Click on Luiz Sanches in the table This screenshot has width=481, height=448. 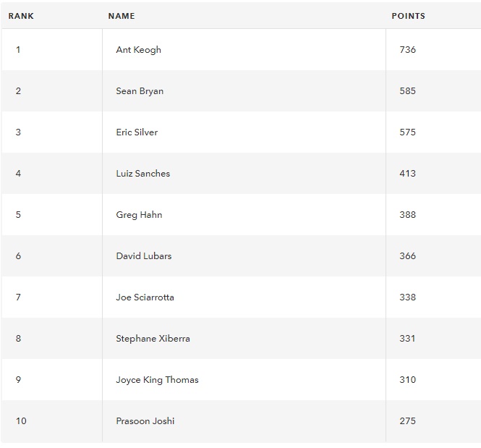tap(143, 174)
